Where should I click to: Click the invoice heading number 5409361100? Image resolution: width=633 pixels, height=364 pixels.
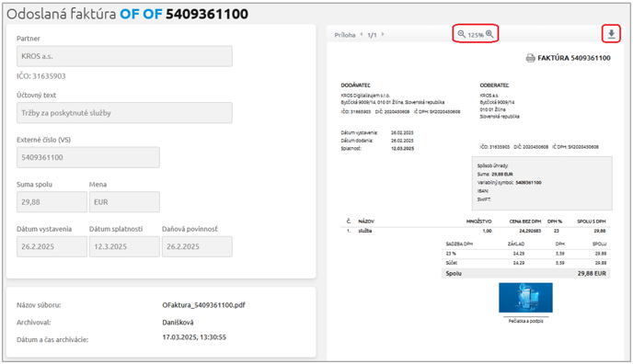(x=207, y=14)
